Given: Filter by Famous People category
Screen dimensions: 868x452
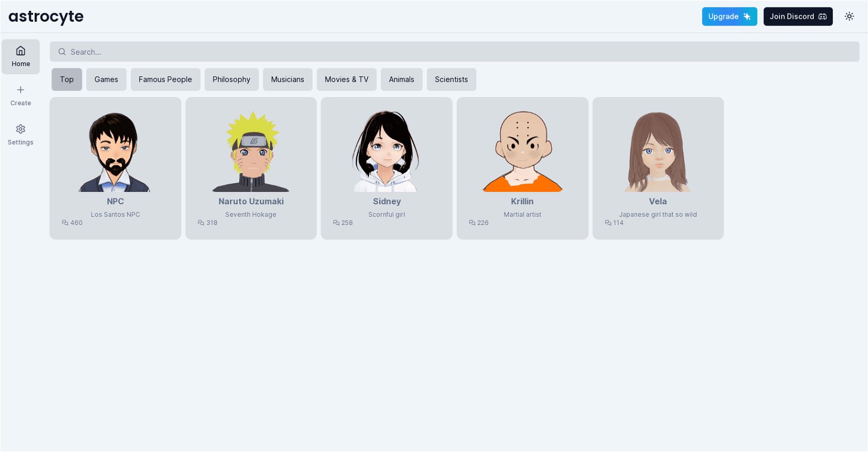Looking at the screenshot, I should point(165,80).
